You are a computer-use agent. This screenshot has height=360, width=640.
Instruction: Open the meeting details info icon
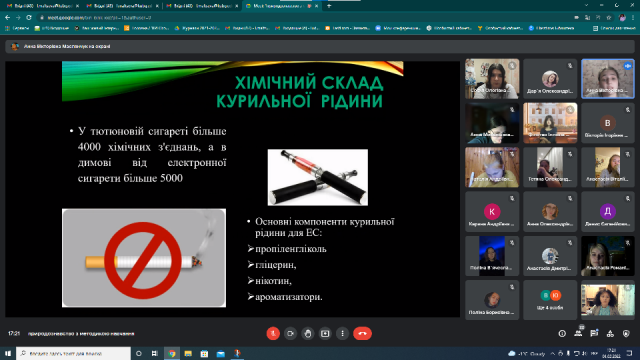[x=562, y=333]
